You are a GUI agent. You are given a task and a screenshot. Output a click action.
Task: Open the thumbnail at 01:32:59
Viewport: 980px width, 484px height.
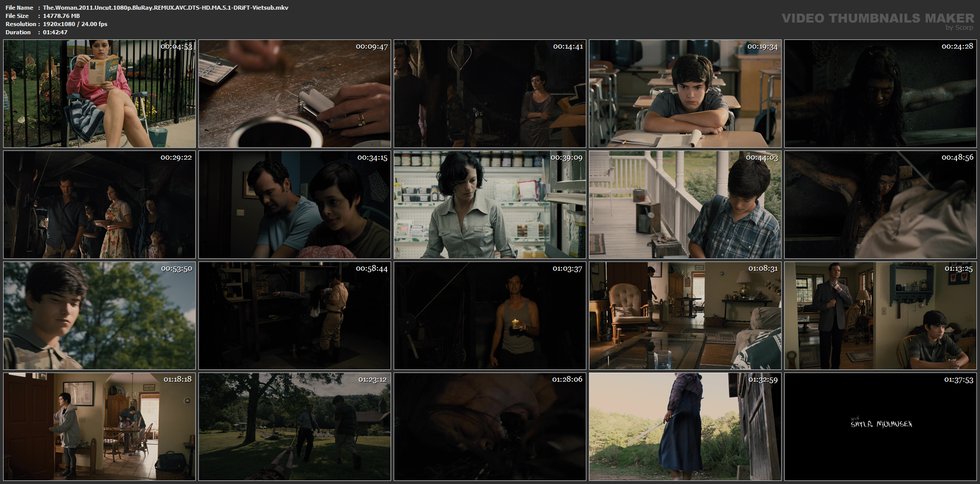click(685, 427)
